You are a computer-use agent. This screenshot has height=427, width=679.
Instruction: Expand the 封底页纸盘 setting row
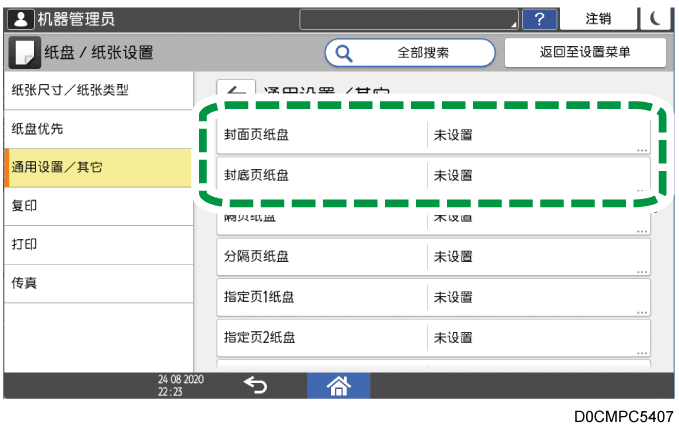coord(433,175)
